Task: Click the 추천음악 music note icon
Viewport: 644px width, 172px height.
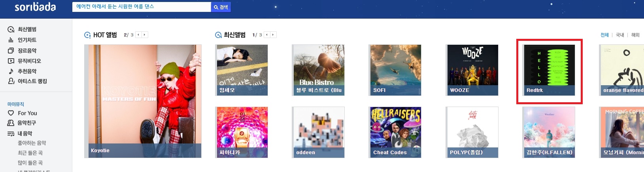Action: [11, 71]
